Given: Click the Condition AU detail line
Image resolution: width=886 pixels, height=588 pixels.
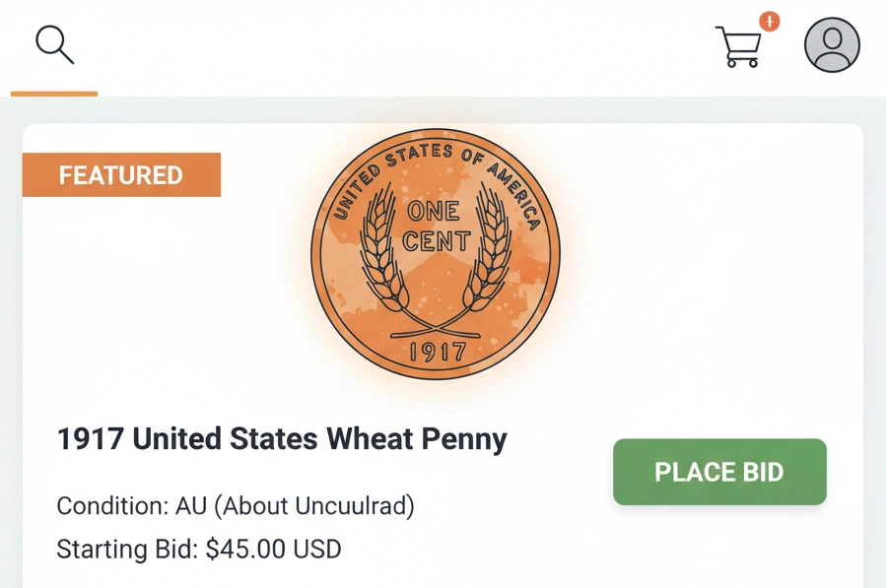Looking at the screenshot, I should 235,506.
